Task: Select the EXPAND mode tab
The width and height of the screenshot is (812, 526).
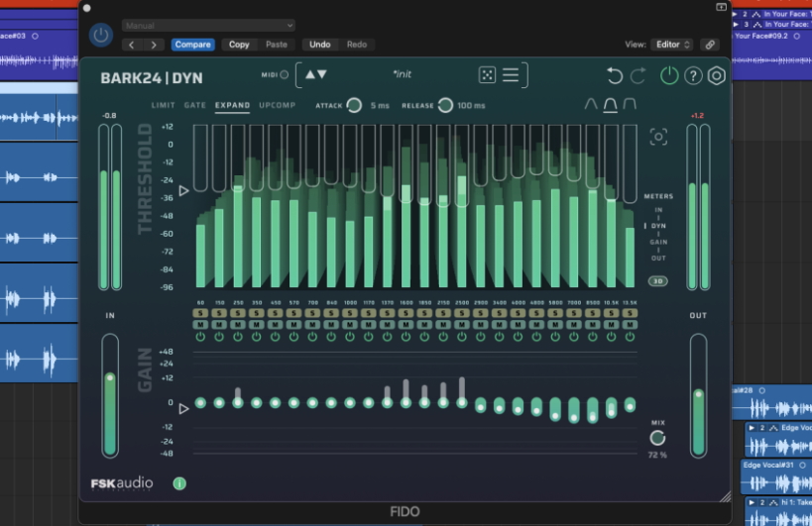Action: point(233,105)
